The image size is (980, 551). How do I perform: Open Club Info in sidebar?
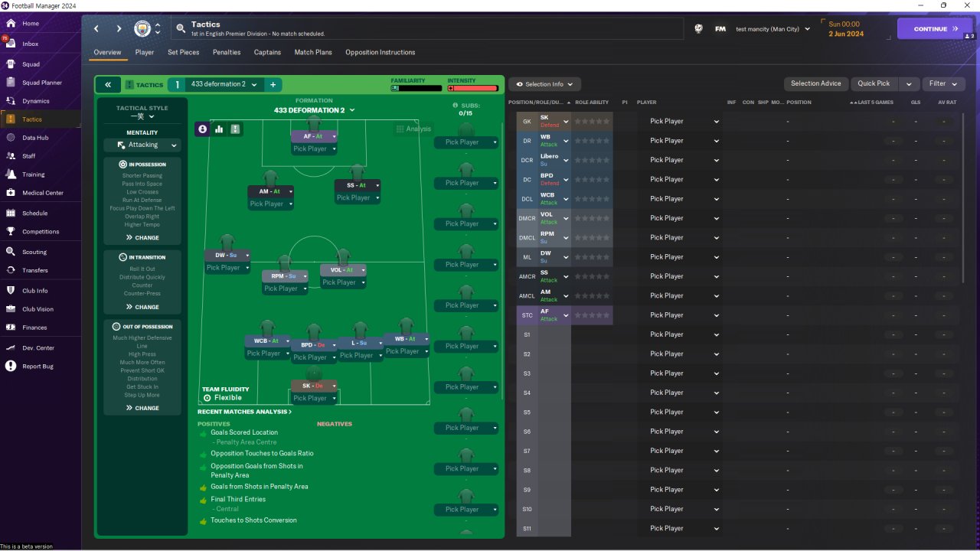point(34,291)
